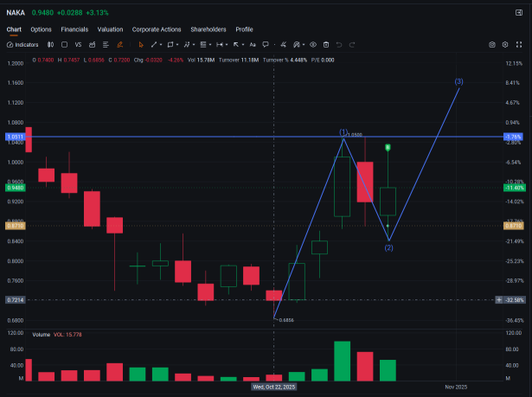Switch to the Chart tab
532x397 pixels.
coord(14,29)
